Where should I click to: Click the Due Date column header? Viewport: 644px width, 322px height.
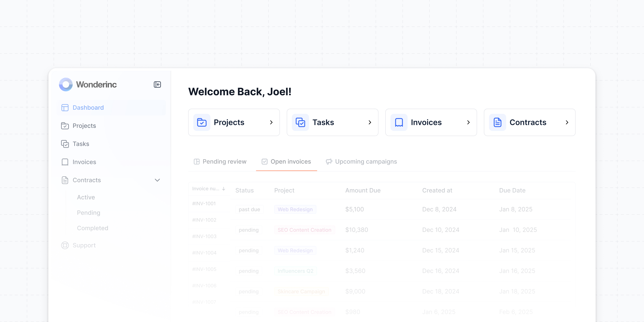(512, 191)
